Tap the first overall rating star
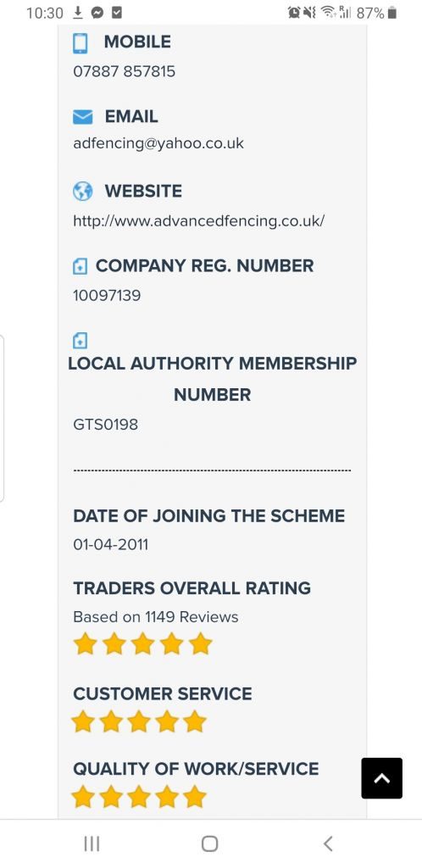 86,644
